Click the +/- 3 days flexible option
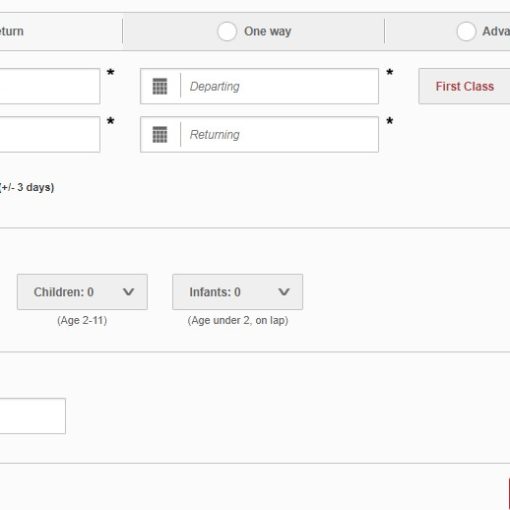 click(x=27, y=187)
